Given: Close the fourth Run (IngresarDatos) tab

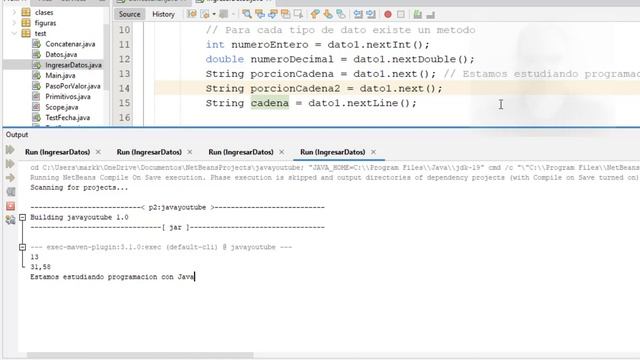Looking at the screenshot, I should click(373, 152).
